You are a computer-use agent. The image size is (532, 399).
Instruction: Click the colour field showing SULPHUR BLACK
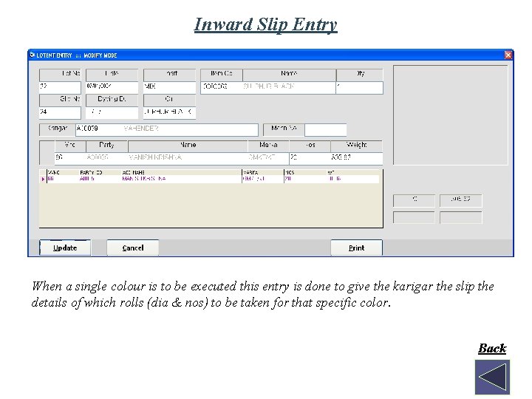(170, 112)
